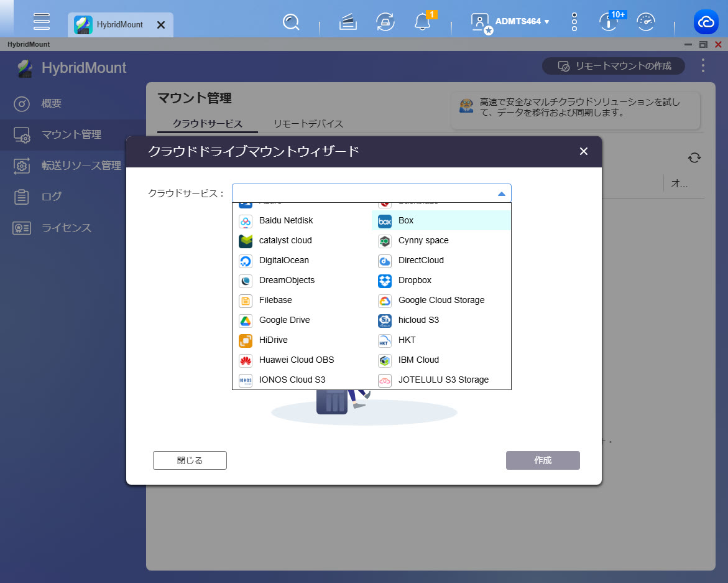Open the dashboard gauge icon

click(x=646, y=22)
